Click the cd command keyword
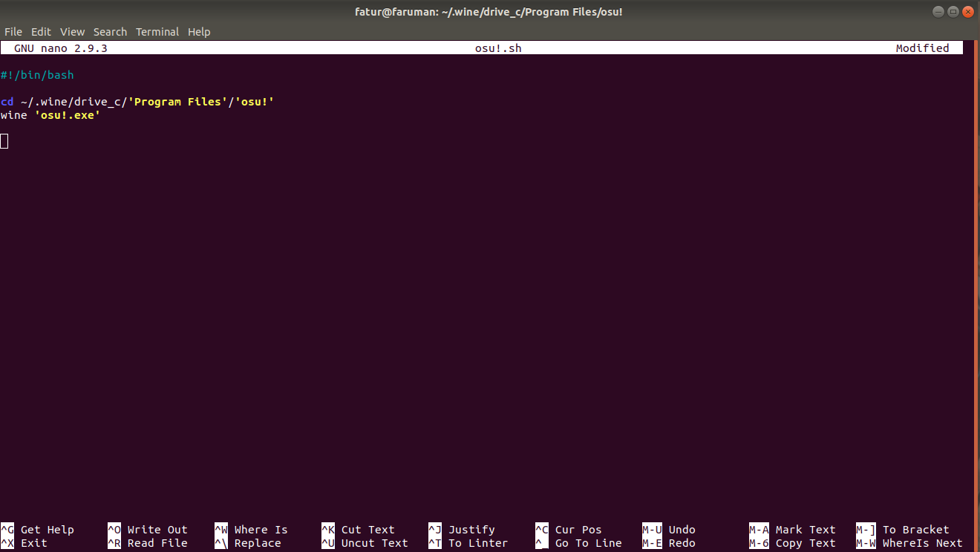Screen dimensions: 980x552 click(7, 102)
